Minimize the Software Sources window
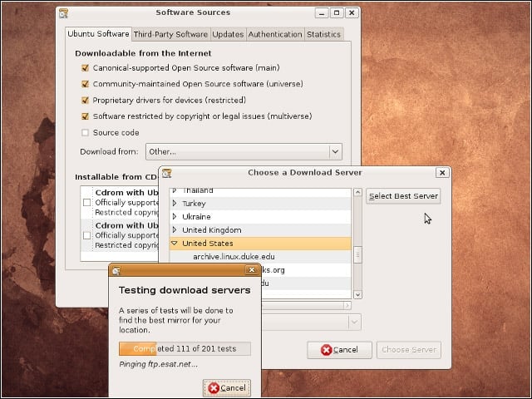 click(322, 13)
